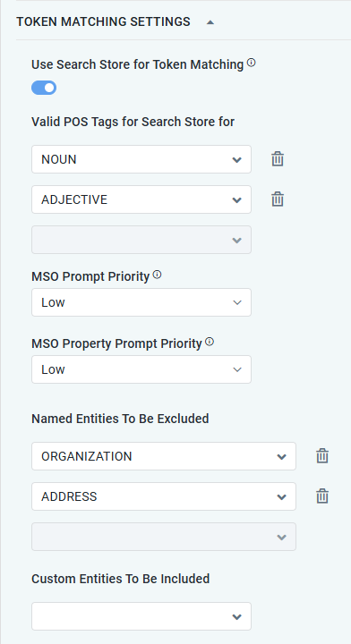Viewport: 351px width, 644px height.
Task: Show info for MSO Prompt Priority
Action: [157, 275]
